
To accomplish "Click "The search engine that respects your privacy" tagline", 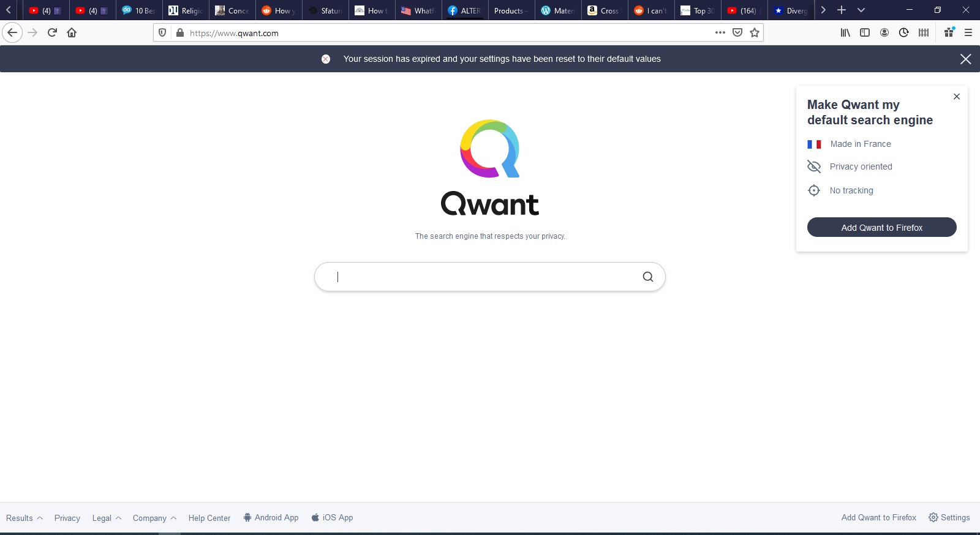I will (490, 236).
